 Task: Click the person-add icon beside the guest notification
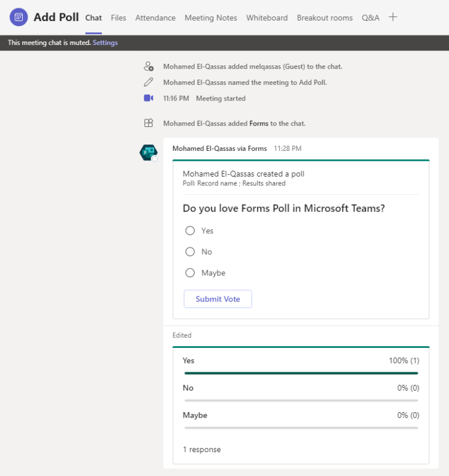[148, 66]
